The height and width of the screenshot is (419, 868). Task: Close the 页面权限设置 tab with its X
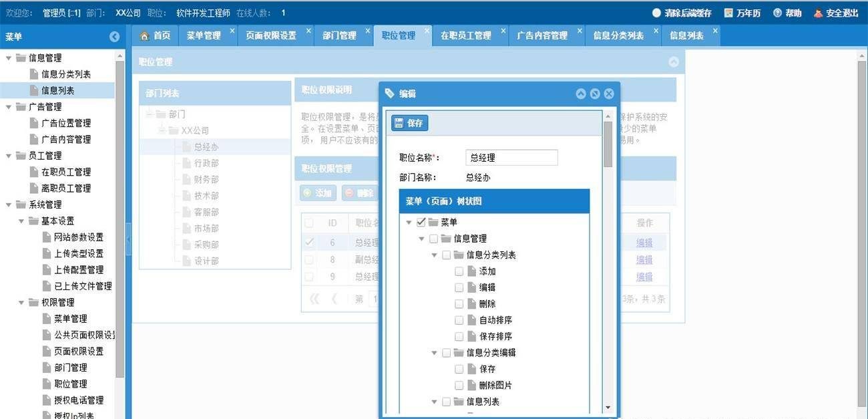[308, 31]
